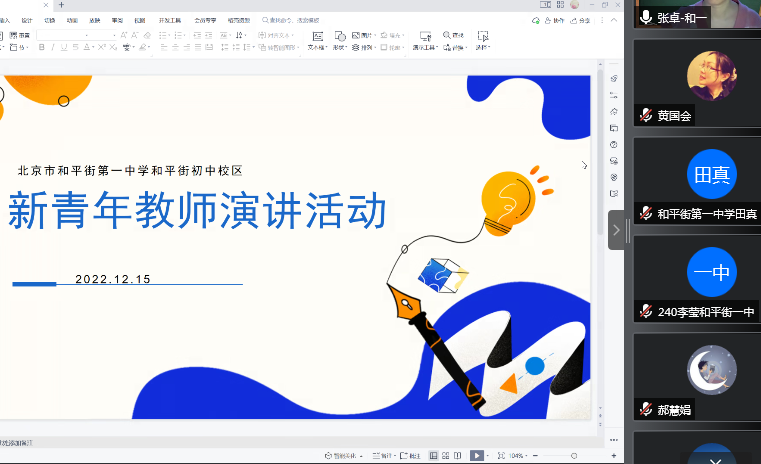
Task: Toggle italic formatting in the ribbon
Action: click(54, 47)
